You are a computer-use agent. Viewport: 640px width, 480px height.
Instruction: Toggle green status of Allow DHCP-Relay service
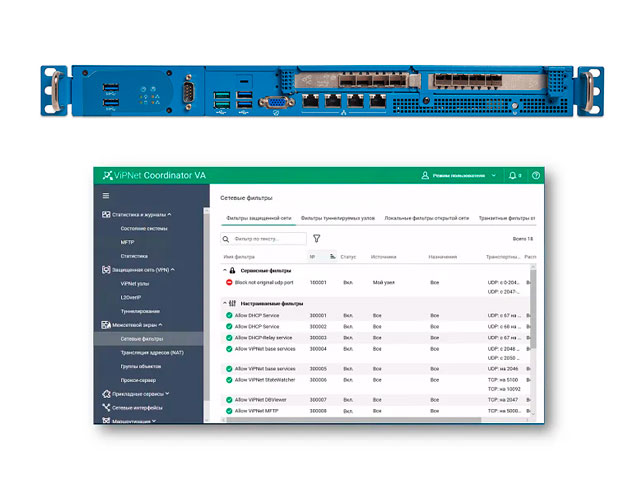(x=229, y=338)
